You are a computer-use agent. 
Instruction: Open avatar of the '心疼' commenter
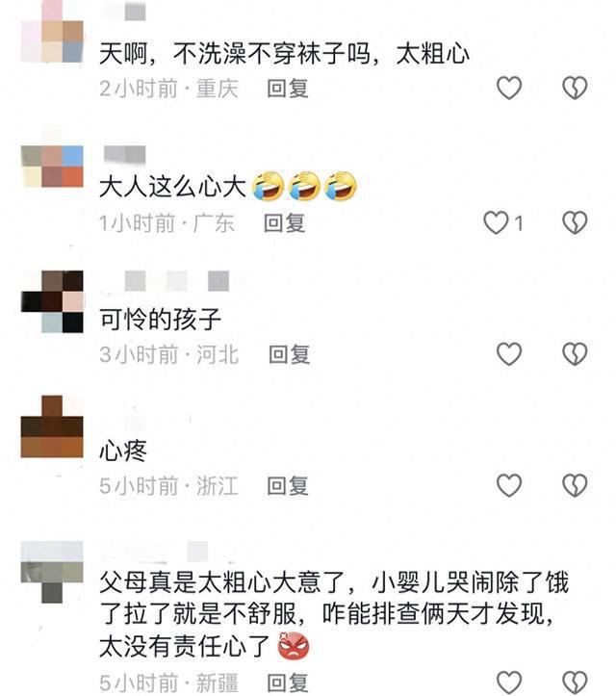[52, 426]
